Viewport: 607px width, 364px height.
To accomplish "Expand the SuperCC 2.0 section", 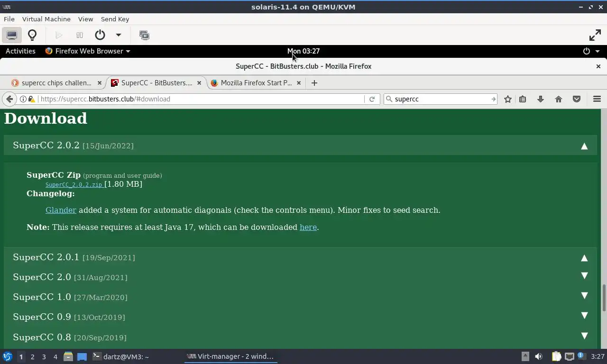I will [x=584, y=276].
